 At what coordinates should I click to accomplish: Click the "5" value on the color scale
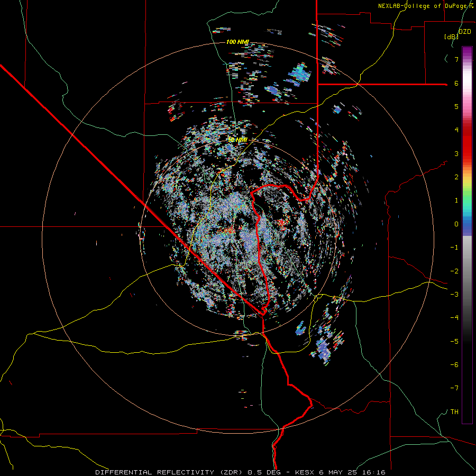click(x=456, y=106)
